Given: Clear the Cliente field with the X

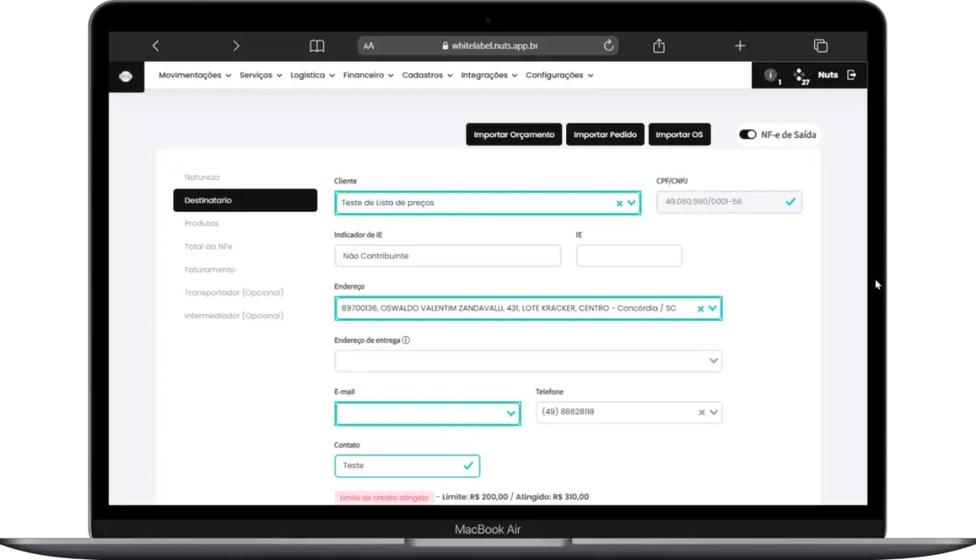Looking at the screenshot, I should pyautogui.click(x=620, y=204).
